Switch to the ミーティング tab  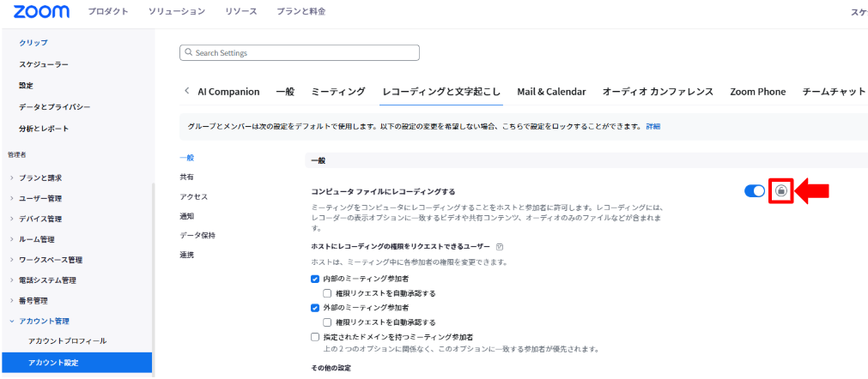point(338,92)
